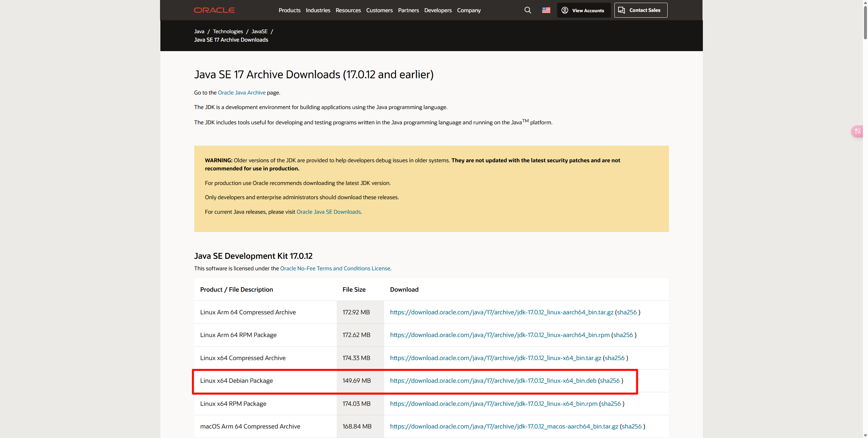The height and width of the screenshot is (438, 868).
Task: Click the View Accounts button
Action: pyautogui.click(x=584, y=10)
